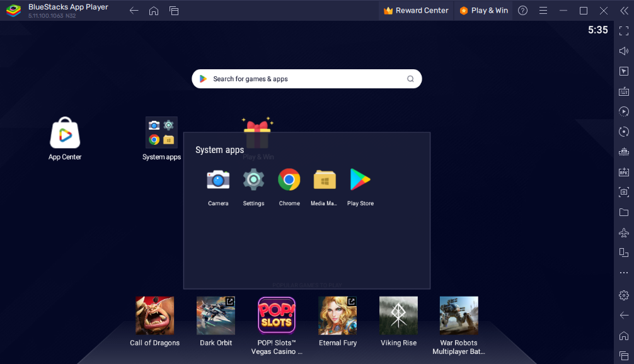
Task: Open Settings app in System apps folder
Action: pyautogui.click(x=253, y=179)
